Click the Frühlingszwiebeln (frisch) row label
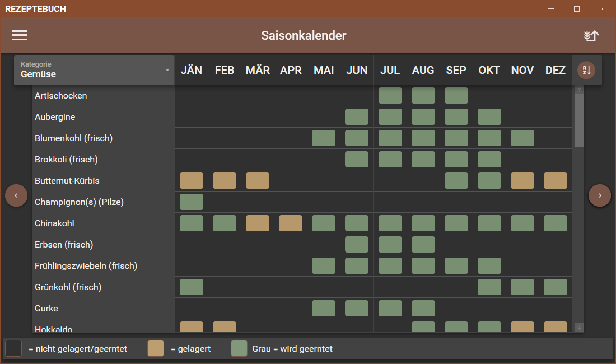616x364 pixels. [86, 266]
